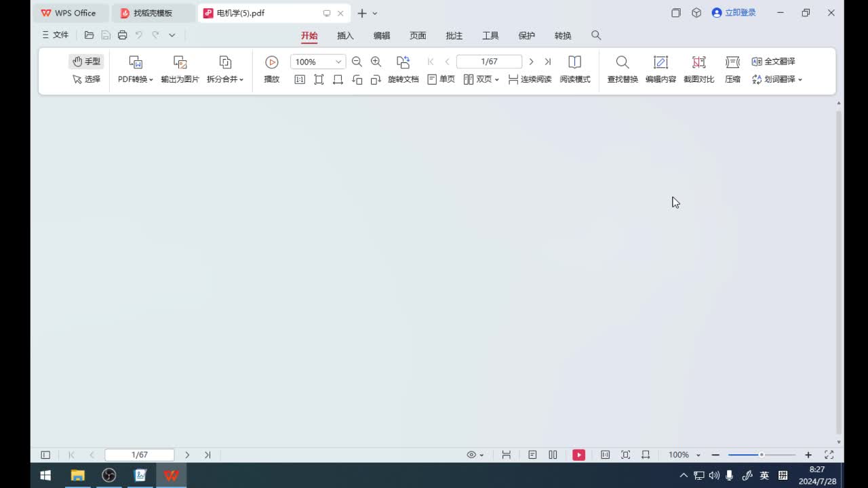Viewport: 868px width, 488px height.
Task: Enter fullscreen via status bar corner icon
Action: coord(829,455)
